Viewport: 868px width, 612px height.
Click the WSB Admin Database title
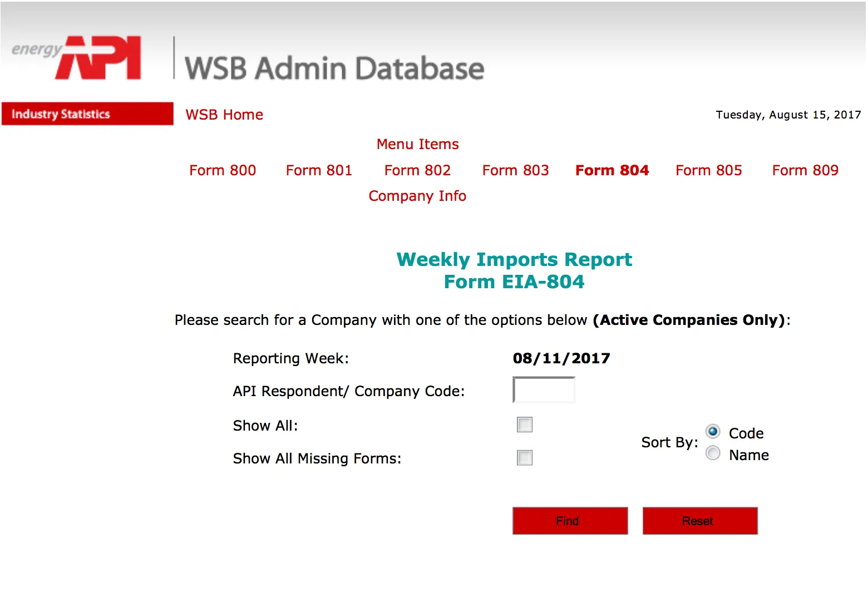click(x=334, y=68)
